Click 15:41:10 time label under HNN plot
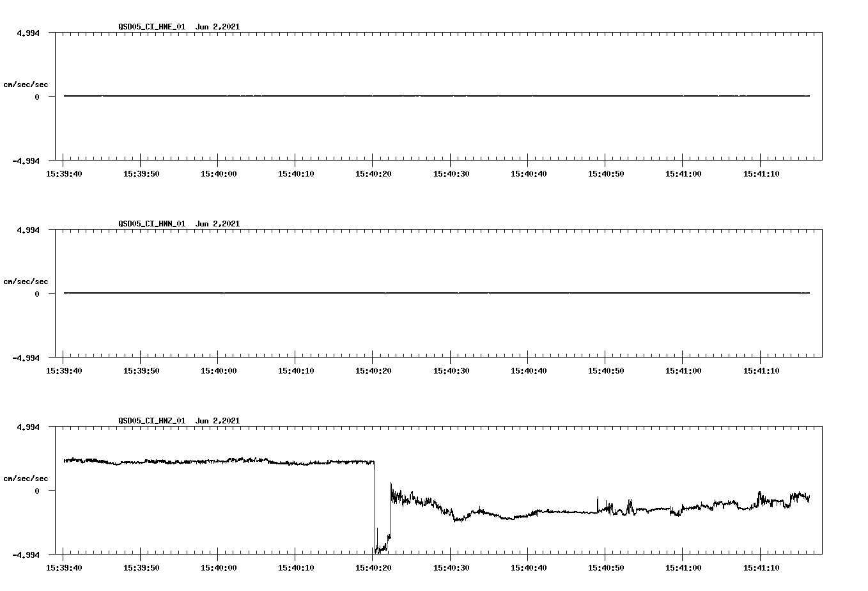 [x=761, y=370]
